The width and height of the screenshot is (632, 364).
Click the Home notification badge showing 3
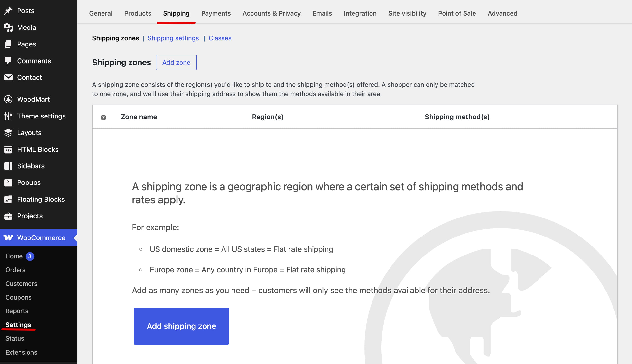[x=30, y=256]
